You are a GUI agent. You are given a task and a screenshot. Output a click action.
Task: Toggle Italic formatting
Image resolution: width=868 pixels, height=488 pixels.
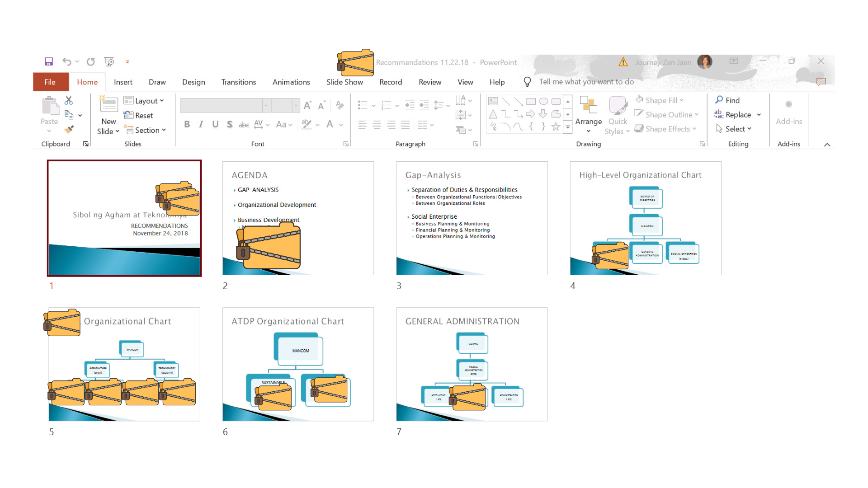coord(201,124)
